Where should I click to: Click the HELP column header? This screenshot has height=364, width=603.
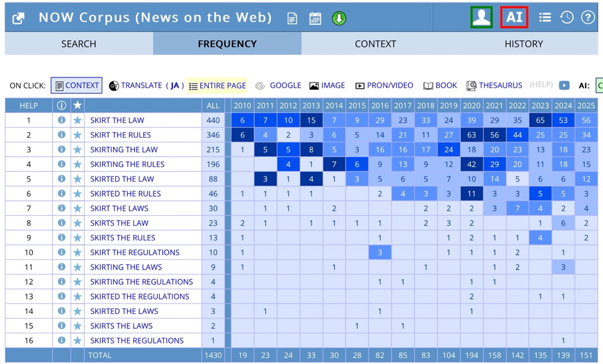click(x=29, y=105)
